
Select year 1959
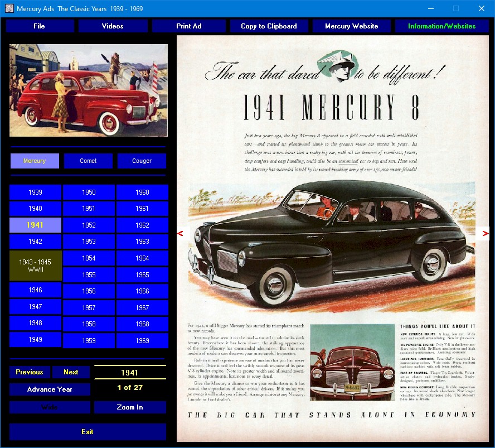tap(89, 340)
